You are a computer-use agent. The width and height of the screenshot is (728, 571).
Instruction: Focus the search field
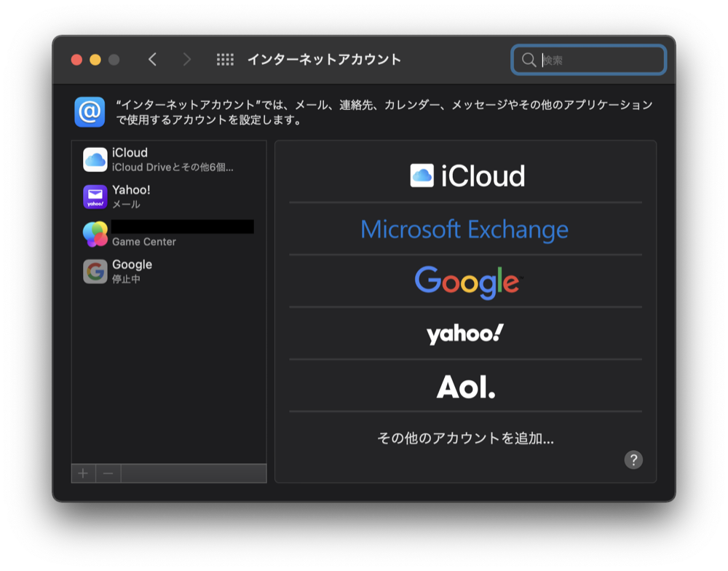589,60
